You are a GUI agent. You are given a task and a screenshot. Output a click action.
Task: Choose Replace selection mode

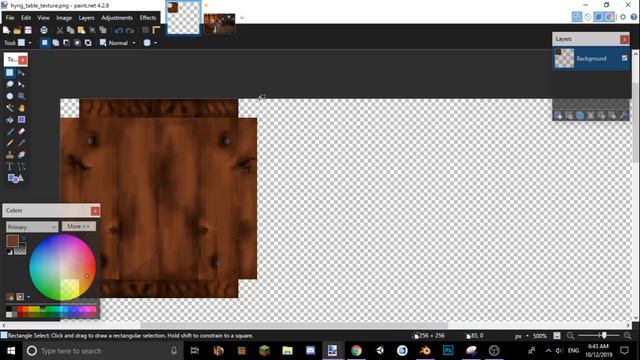point(45,43)
